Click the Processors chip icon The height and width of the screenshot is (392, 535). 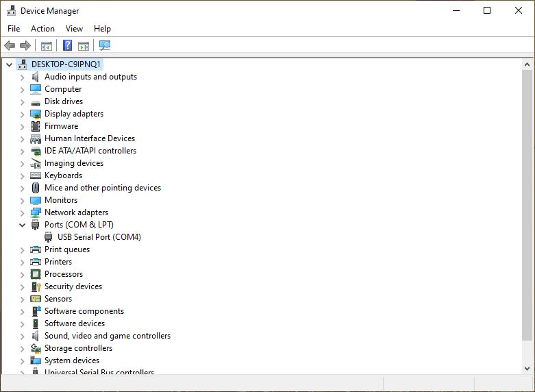tap(36, 274)
